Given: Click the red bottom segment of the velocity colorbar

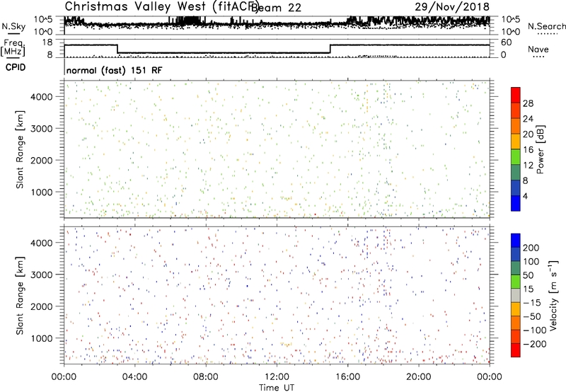Looking at the screenshot, I should tap(516, 350).
